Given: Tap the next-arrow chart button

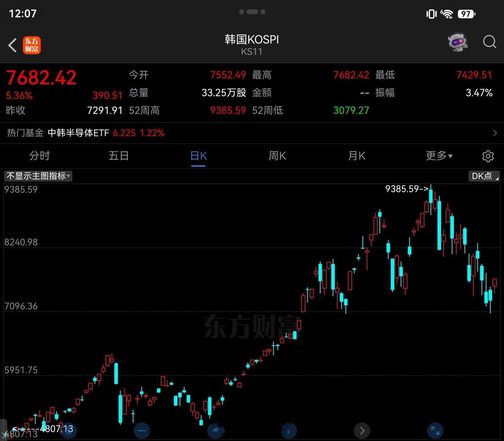Looking at the screenshot, I should [x=362, y=430].
